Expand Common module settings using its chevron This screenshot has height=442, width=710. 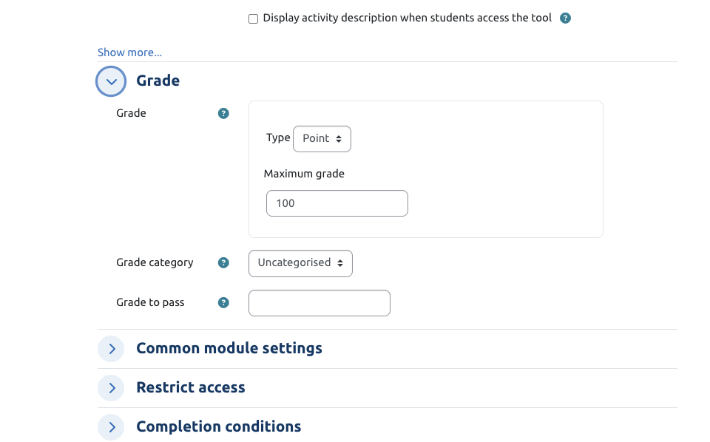click(x=111, y=349)
